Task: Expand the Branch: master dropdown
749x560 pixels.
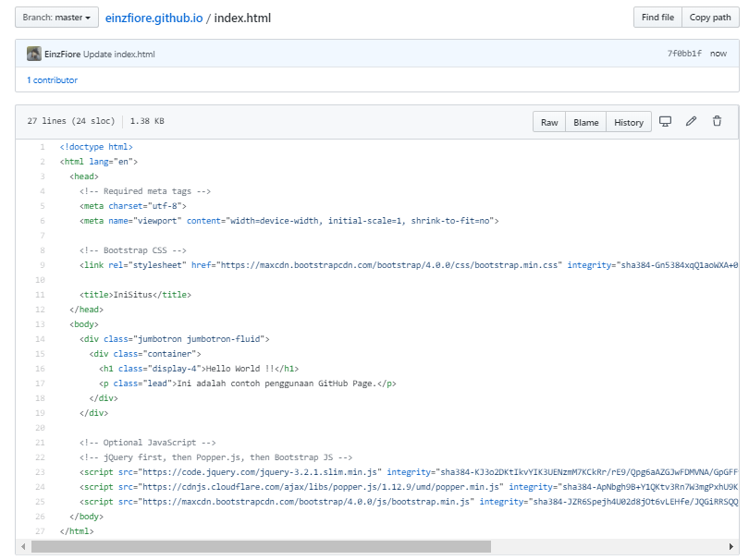Action: point(57,18)
